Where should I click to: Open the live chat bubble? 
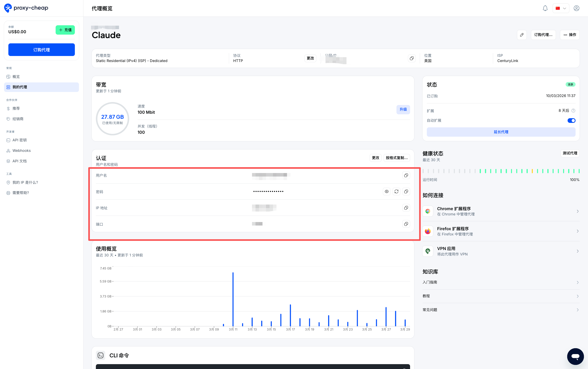pos(575,356)
